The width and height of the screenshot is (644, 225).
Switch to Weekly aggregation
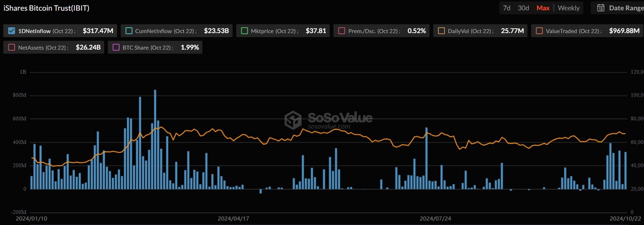pyautogui.click(x=569, y=8)
